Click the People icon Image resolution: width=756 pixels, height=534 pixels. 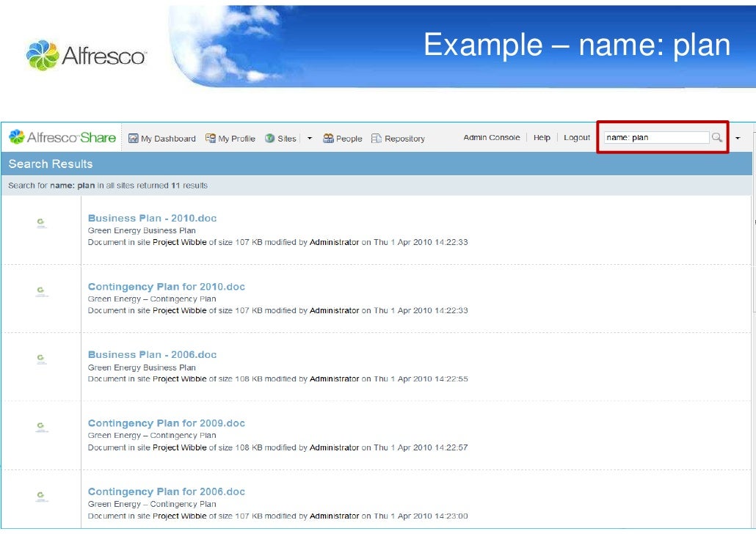coord(328,139)
